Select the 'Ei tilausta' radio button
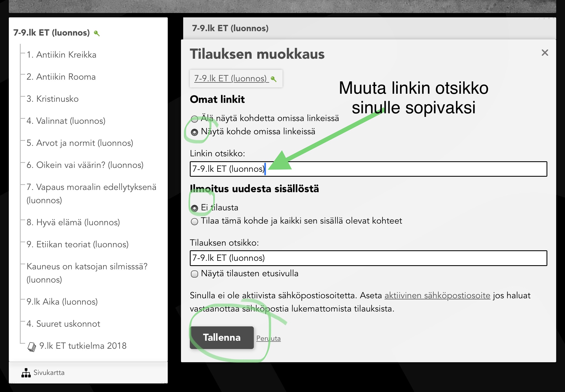Viewport: 565px width, 392px height. [x=194, y=208]
